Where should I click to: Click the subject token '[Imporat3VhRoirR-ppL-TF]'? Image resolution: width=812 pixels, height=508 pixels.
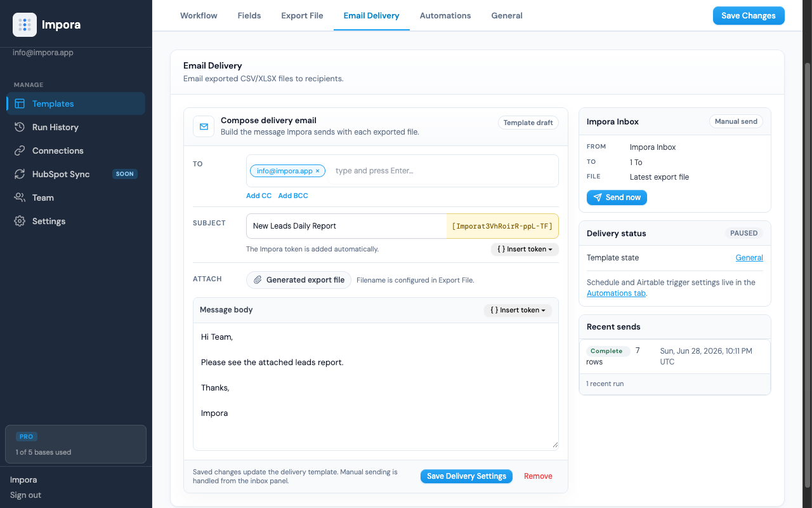point(502,226)
